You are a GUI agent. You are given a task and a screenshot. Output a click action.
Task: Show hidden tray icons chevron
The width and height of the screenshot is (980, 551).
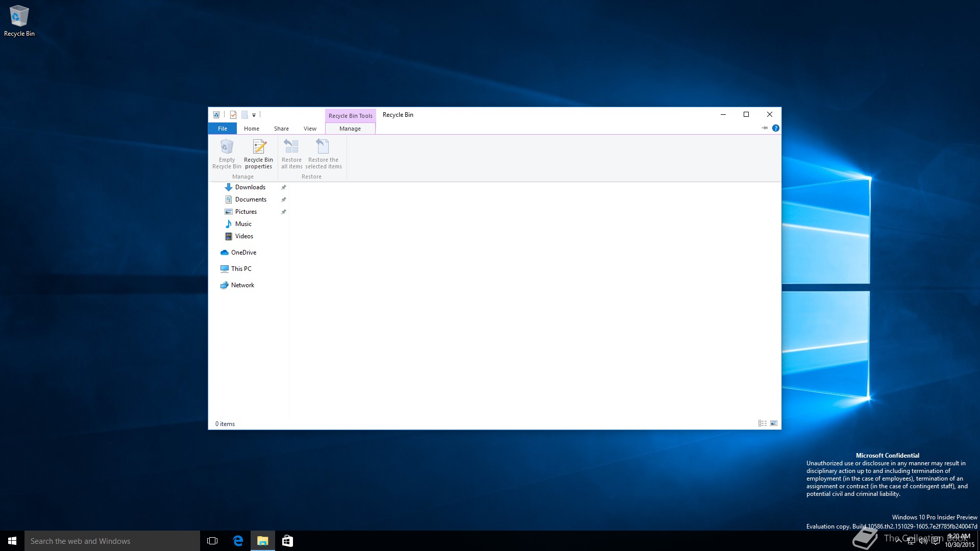click(x=898, y=541)
